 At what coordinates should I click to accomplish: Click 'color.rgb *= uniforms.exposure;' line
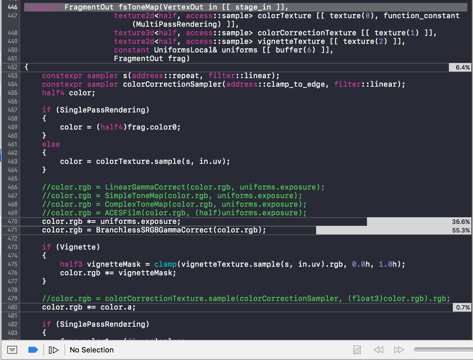[x=111, y=222]
